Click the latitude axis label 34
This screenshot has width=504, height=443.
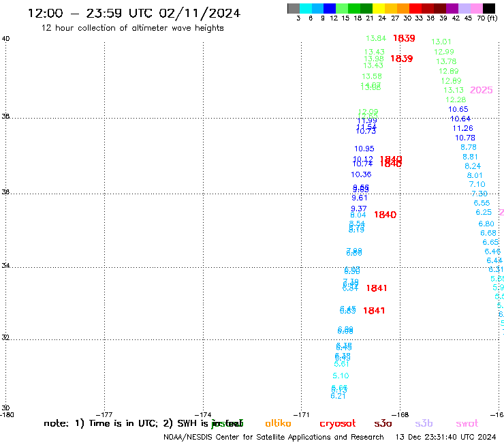5,266
